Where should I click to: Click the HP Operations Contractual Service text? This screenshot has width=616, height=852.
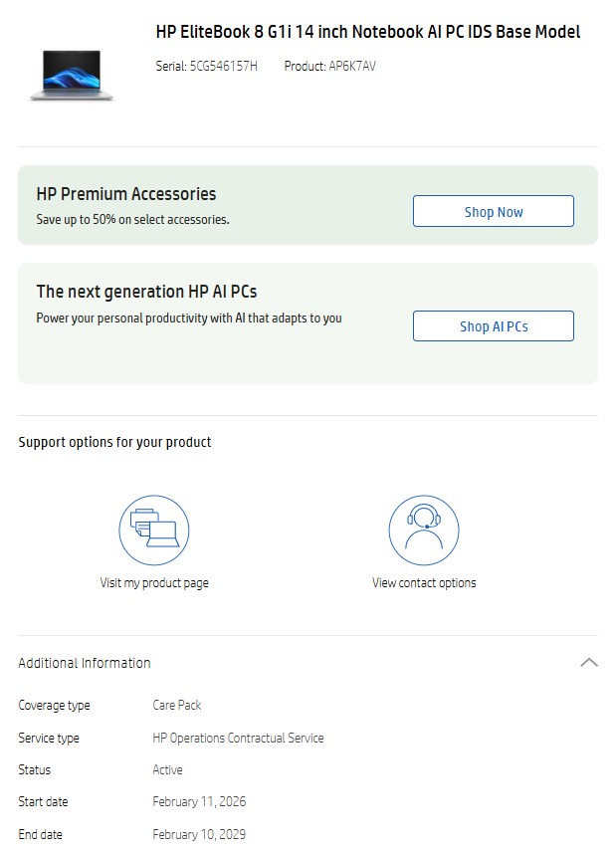238,738
